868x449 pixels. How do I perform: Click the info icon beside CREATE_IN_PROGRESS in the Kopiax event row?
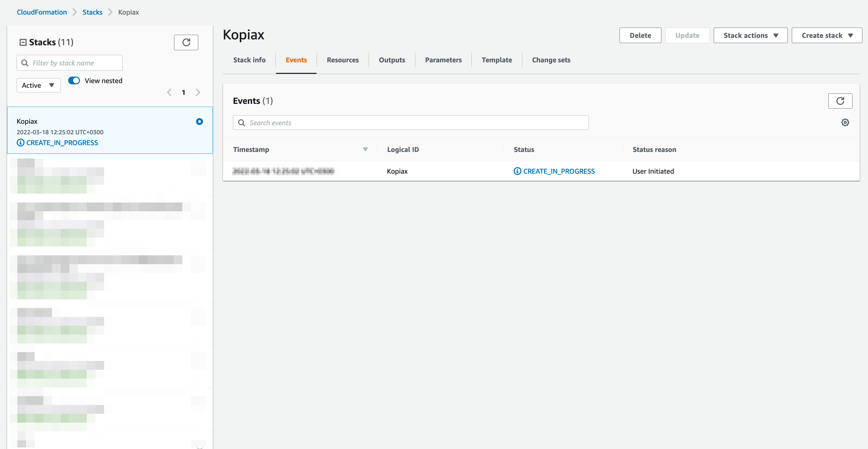[x=517, y=171]
